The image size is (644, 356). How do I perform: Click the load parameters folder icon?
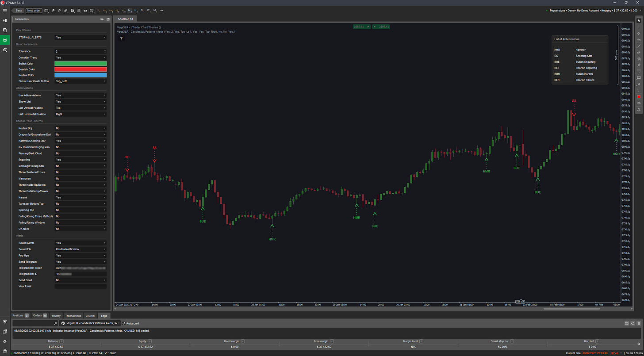[102, 19]
